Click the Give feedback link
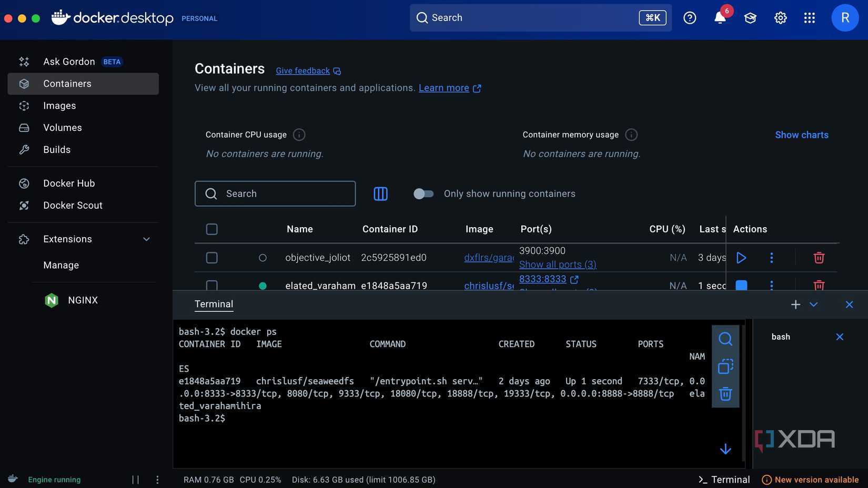 (x=302, y=70)
